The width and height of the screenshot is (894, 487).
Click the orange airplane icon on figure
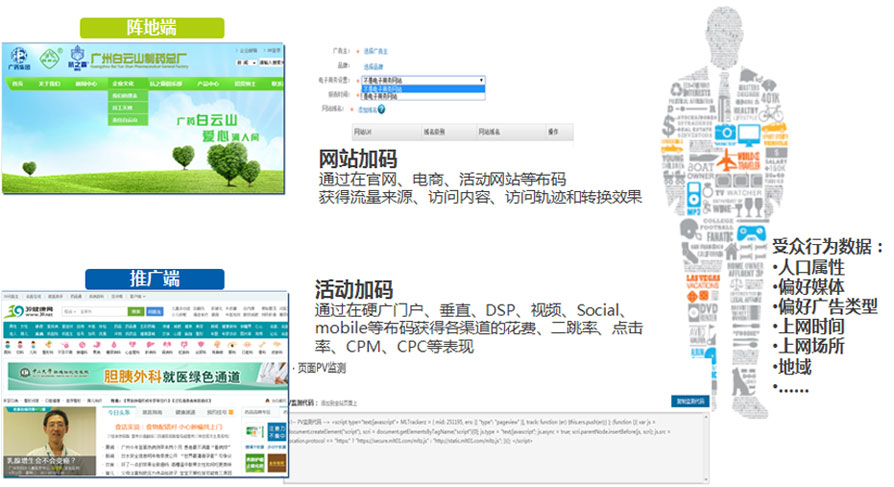click(727, 161)
